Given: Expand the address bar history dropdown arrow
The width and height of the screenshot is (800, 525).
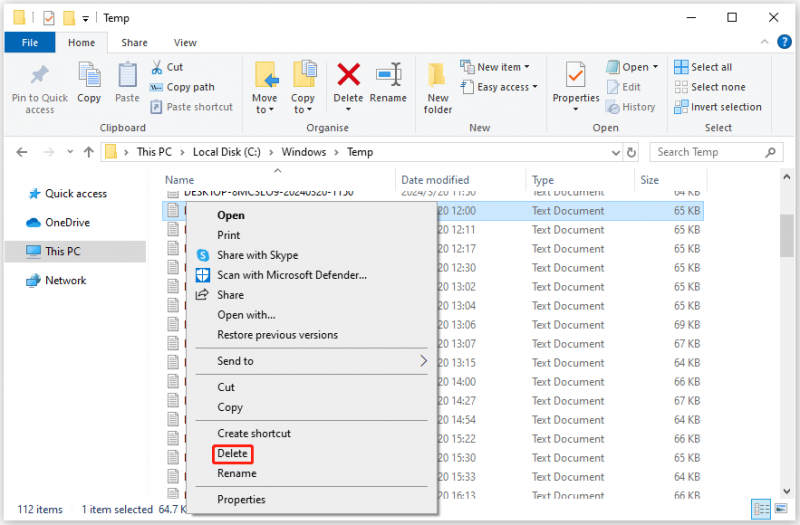Looking at the screenshot, I should point(616,153).
